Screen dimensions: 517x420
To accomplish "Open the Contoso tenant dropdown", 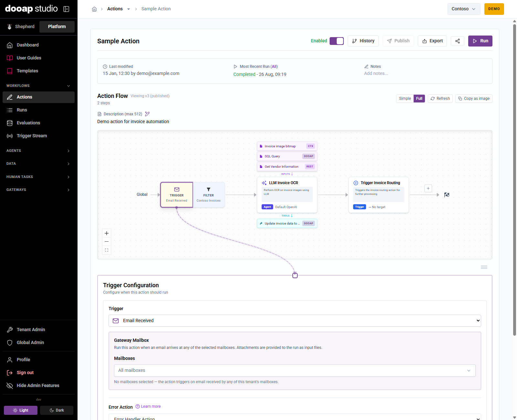I will (x=464, y=9).
